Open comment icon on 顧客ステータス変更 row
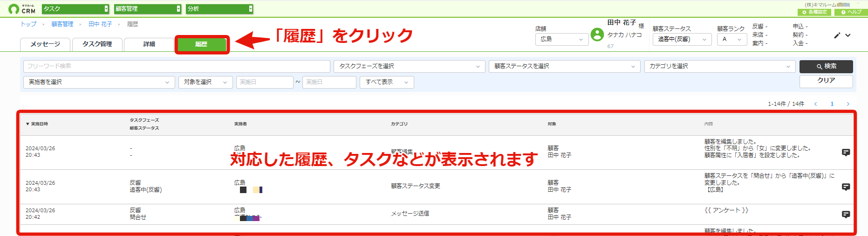Screen dimensions: 868x236 (x=846, y=187)
